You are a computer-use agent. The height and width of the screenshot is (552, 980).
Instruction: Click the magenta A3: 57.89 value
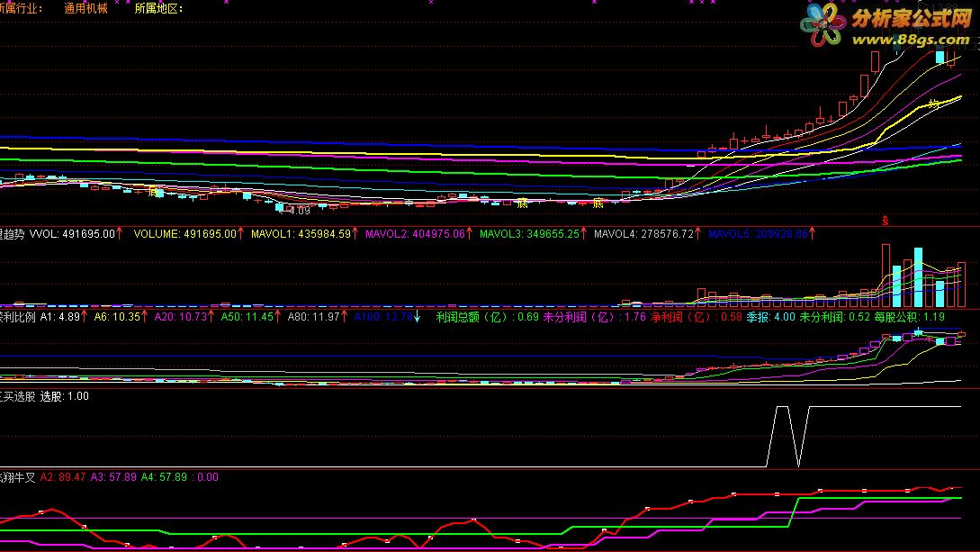(x=113, y=477)
